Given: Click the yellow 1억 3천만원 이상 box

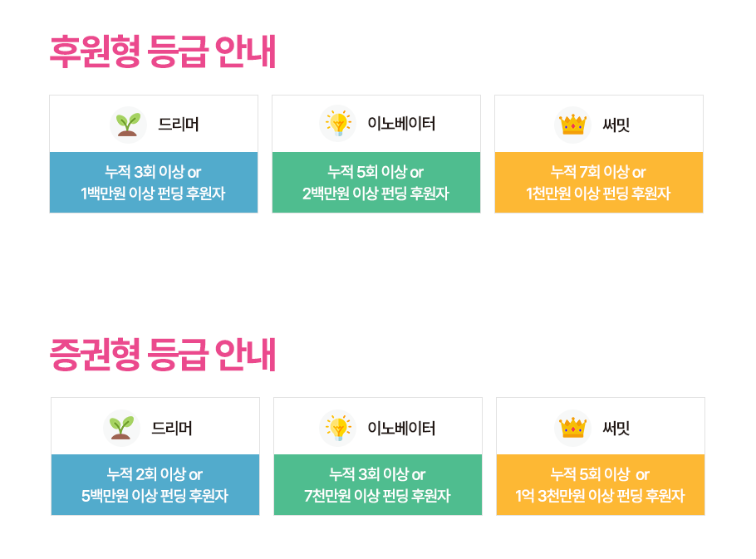Looking at the screenshot, I should coord(601,485).
